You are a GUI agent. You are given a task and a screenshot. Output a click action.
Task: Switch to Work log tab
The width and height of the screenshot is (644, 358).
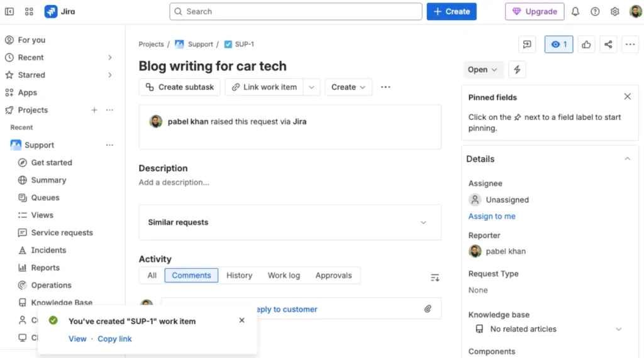pos(284,276)
